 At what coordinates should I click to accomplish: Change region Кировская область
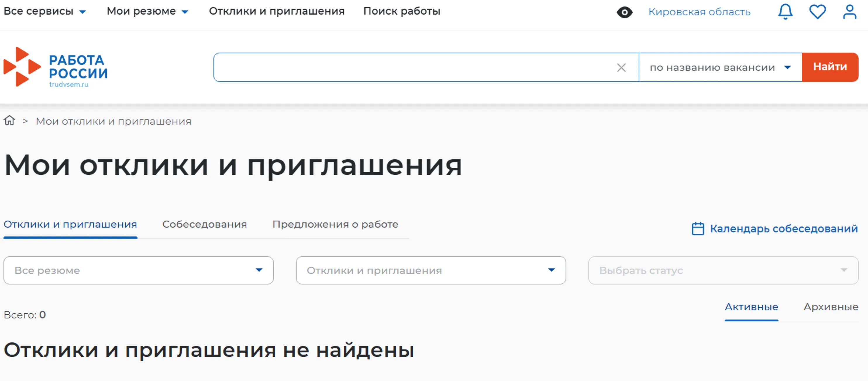coord(699,12)
